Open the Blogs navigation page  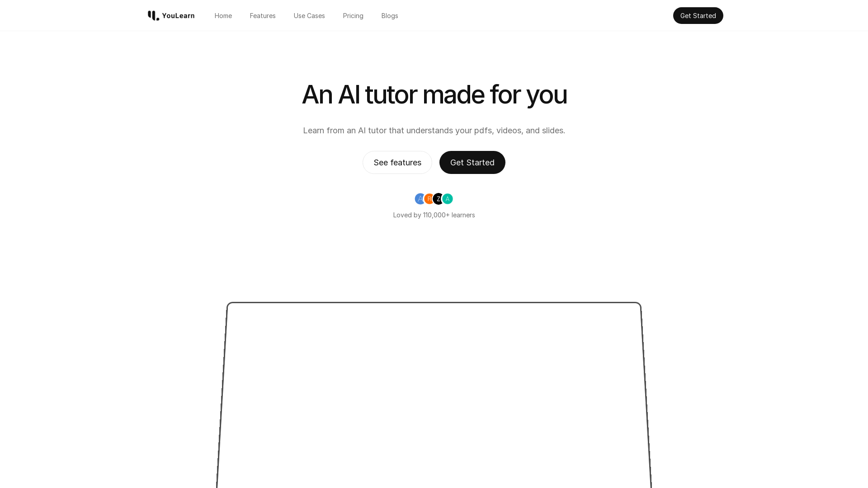pos(390,15)
